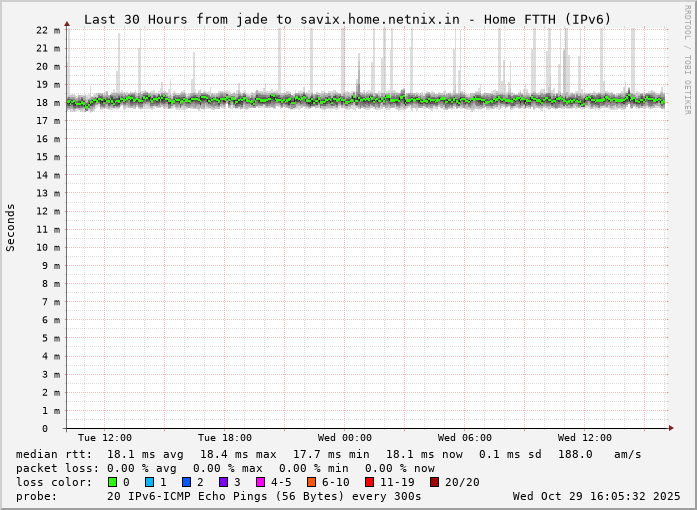The image size is (697, 510).
Task: Click the orange 6-10 loss swatch
Action: (x=312, y=482)
